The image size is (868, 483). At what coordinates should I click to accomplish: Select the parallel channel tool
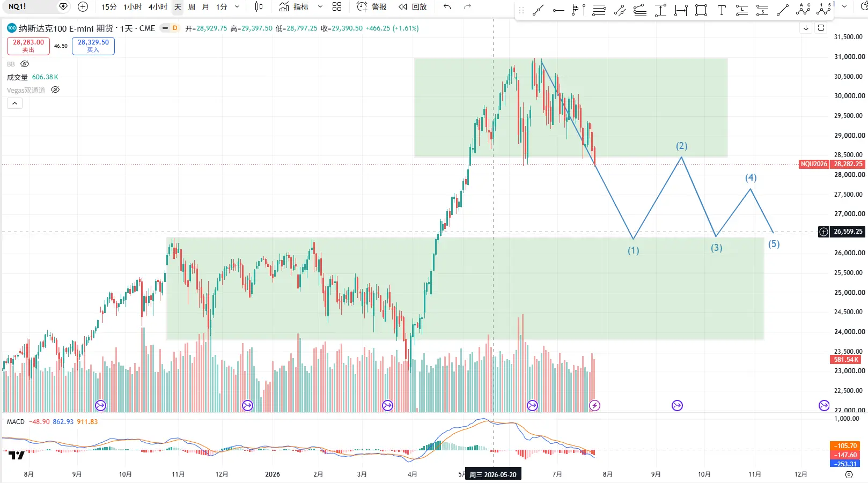click(620, 10)
